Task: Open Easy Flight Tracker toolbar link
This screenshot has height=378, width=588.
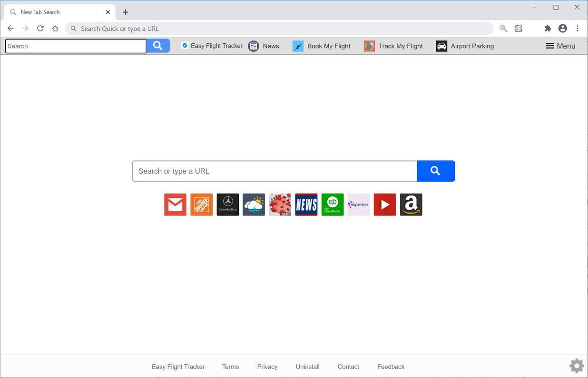Action: [x=212, y=46]
